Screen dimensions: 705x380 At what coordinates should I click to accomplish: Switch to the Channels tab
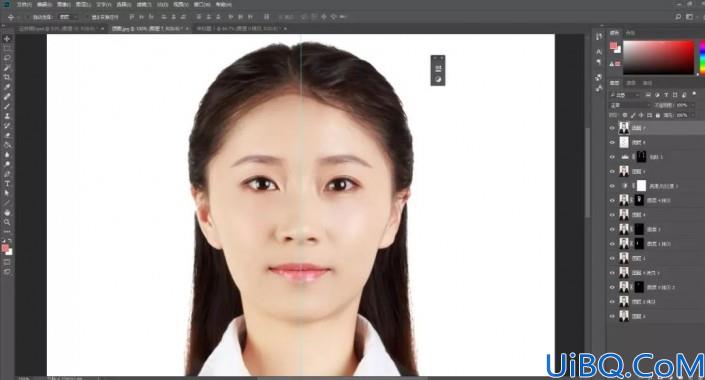pos(631,83)
